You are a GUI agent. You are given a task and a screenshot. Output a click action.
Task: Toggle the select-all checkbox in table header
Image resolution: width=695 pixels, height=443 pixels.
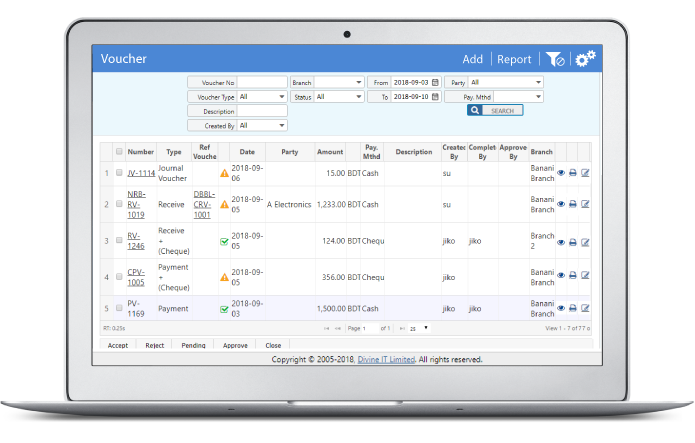[119, 152]
